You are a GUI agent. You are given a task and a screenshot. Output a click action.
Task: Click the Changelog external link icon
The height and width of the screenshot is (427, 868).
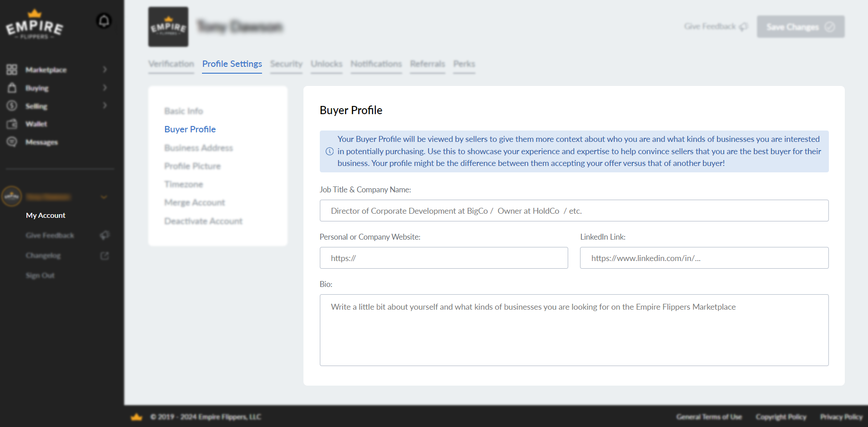pos(105,256)
